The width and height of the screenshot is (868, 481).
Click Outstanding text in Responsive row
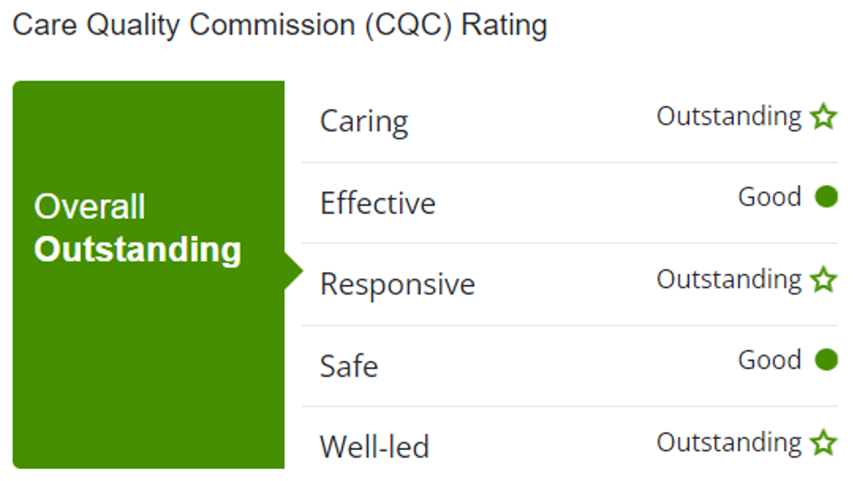click(729, 280)
